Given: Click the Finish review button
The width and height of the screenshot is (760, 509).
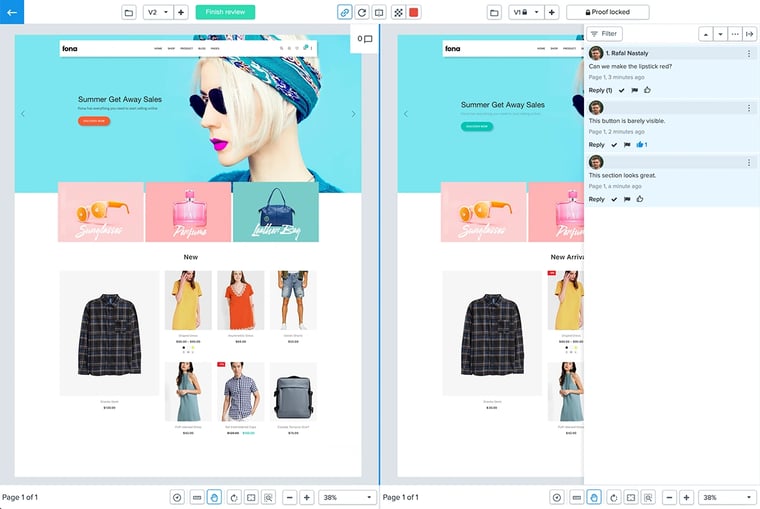Looking at the screenshot, I should point(225,12).
